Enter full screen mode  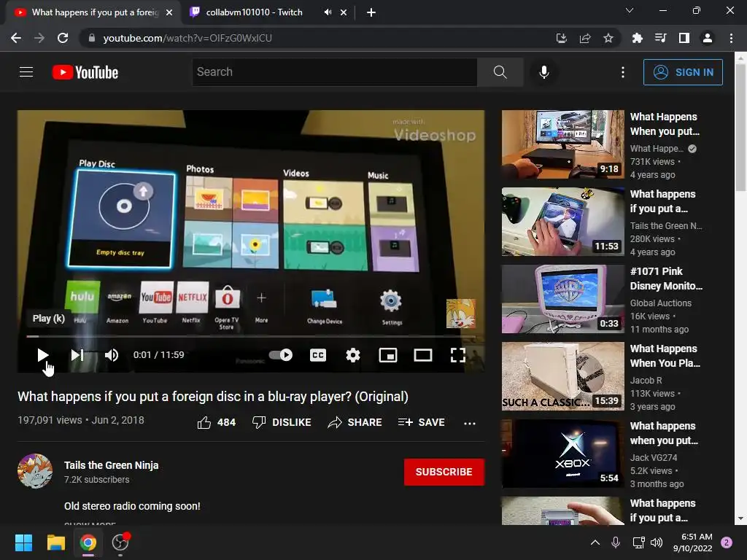pyautogui.click(x=458, y=355)
